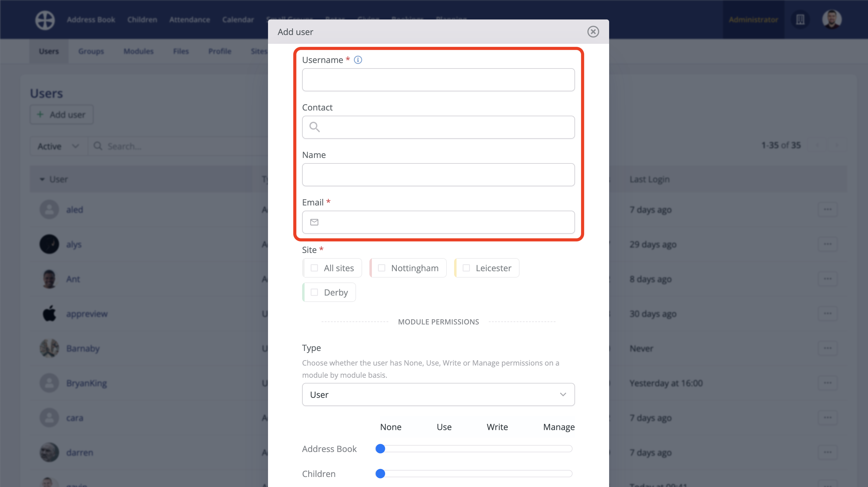Open the Calendar menu item

coord(238,19)
